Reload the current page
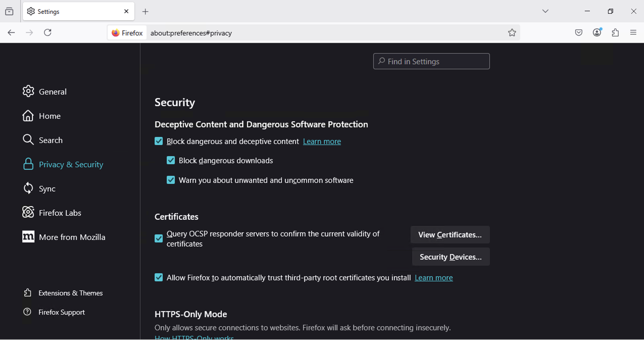The image size is (644, 340). [x=47, y=33]
